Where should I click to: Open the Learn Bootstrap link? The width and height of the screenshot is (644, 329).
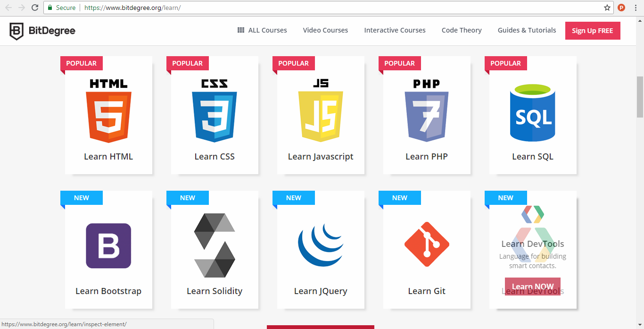(108, 291)
